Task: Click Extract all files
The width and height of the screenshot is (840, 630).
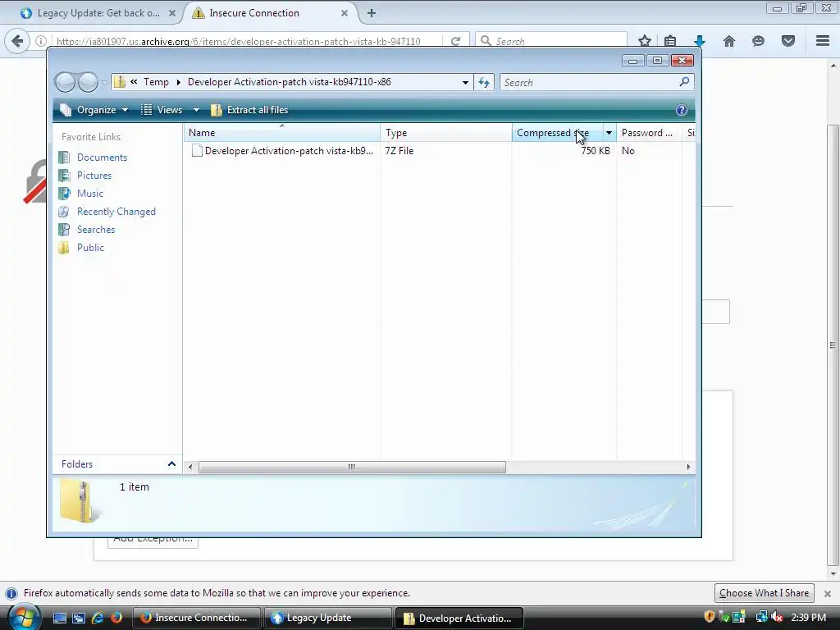Action: tap(249, 110)
